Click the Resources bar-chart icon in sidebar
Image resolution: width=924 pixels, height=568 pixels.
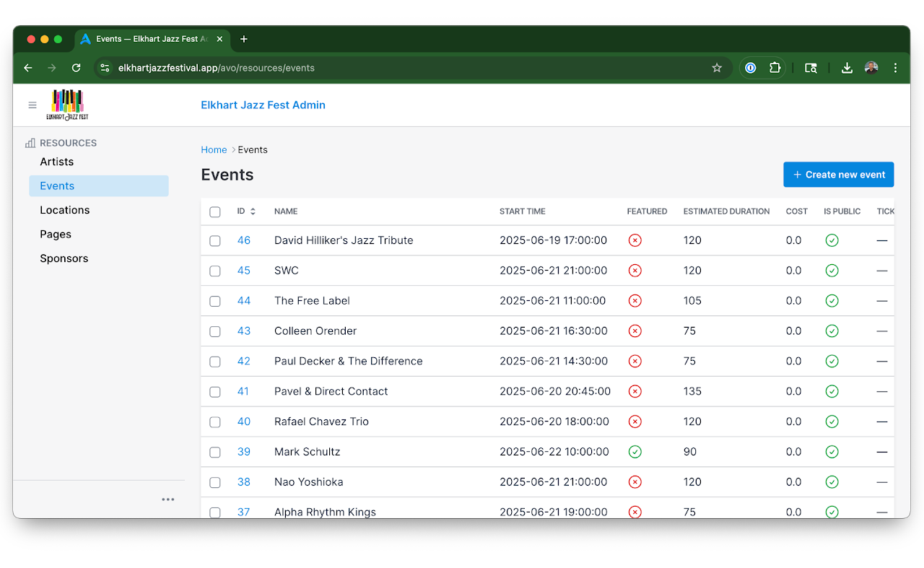pos(30,142)
